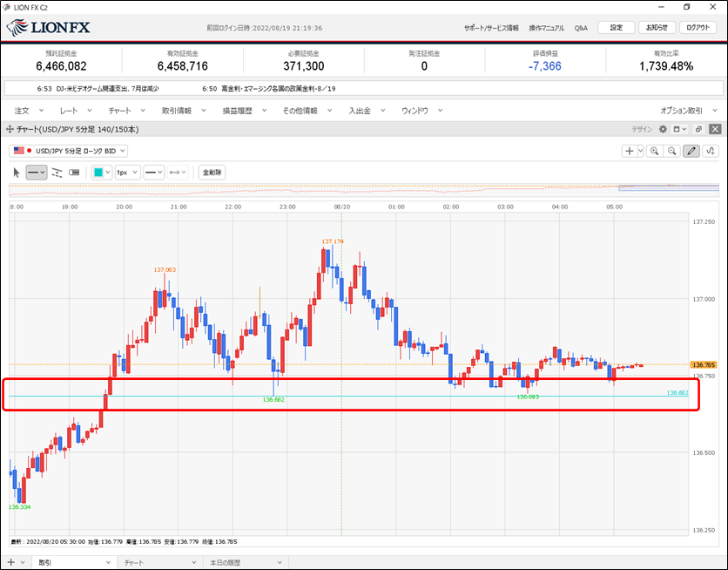
Task: Click the 136.785 current price label
Action: 704,365
